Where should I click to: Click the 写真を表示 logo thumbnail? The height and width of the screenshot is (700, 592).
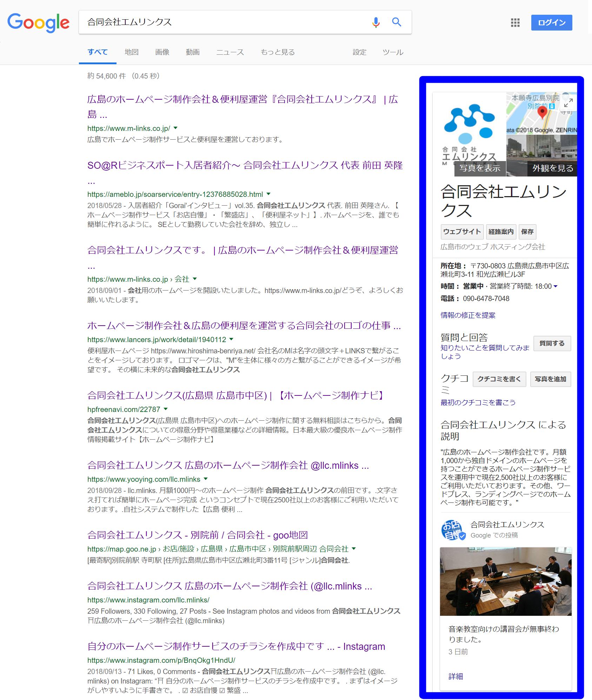pyautogui.click(x=470, y=134)
